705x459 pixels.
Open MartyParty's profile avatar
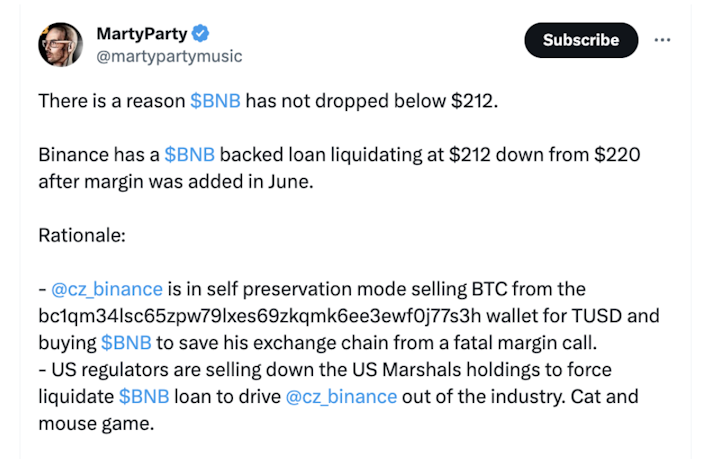coord(60,45)
